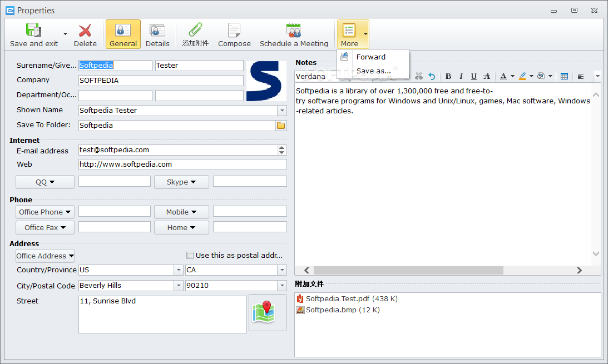Click the given name field Tester
Screen dimensions: 608x364
coord(199,66)
